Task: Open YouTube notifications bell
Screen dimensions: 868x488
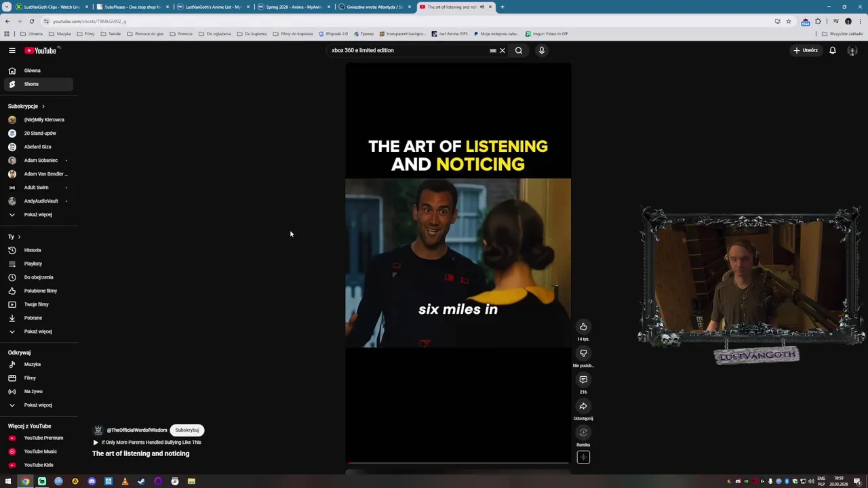Action: (x=833, y=50)
